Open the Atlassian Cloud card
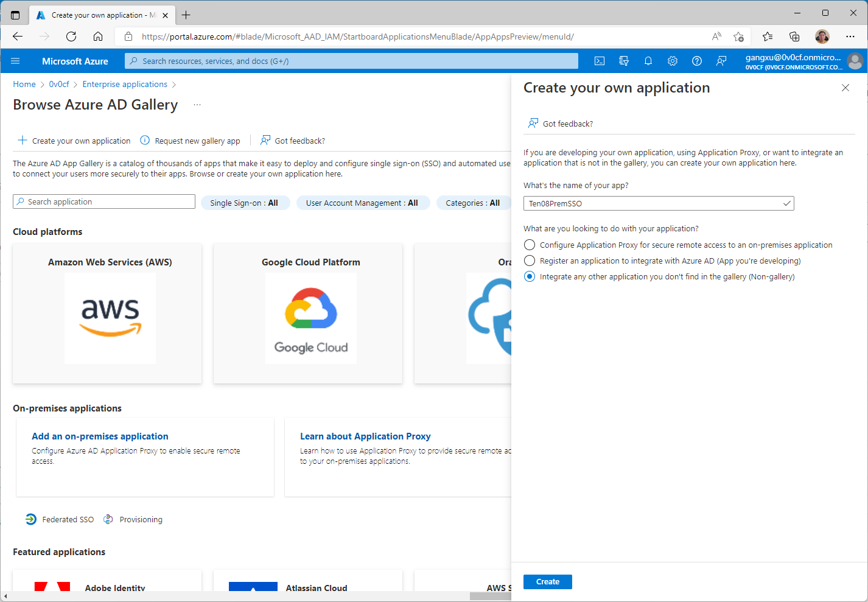The width and height of the screenshot is (868, 602). click(308, 581)
